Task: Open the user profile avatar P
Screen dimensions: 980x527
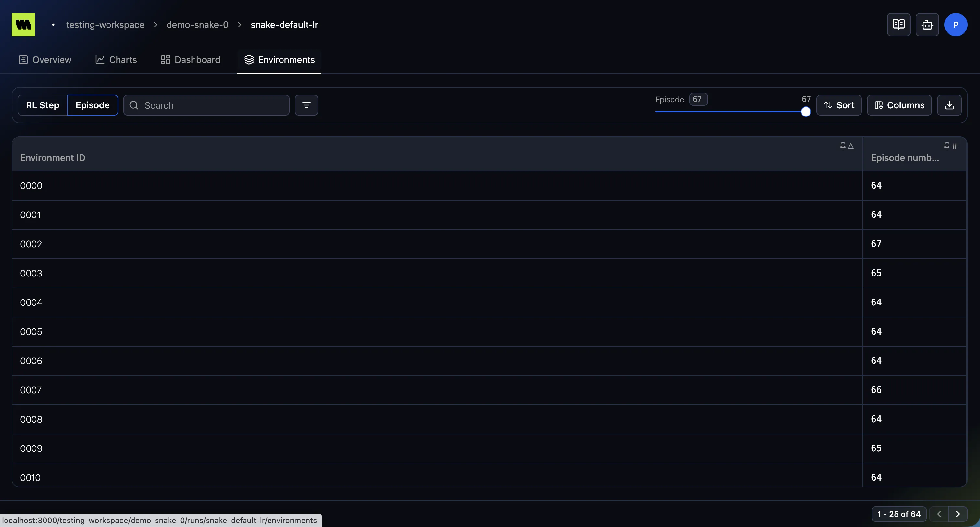Action: [956, 25]
